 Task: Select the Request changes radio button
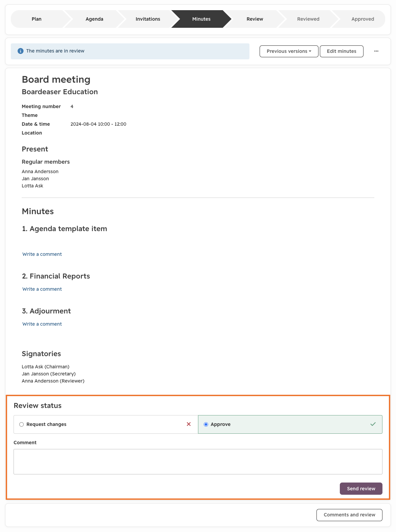tap(22, 425)
